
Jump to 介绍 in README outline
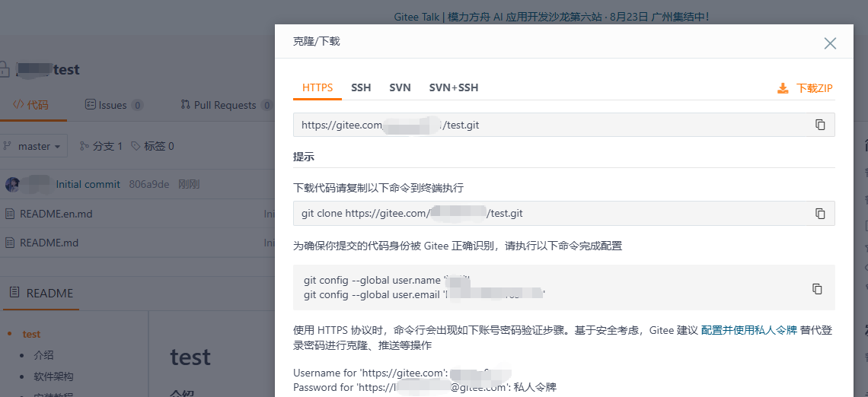(43, 355)
